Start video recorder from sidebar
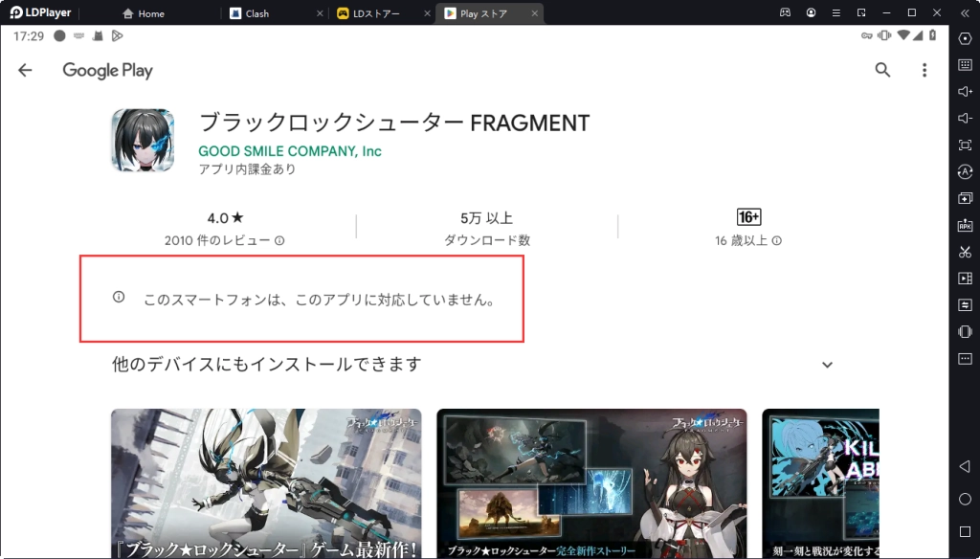The height and width of the screenshot is (559, 980). coord(965,279)
